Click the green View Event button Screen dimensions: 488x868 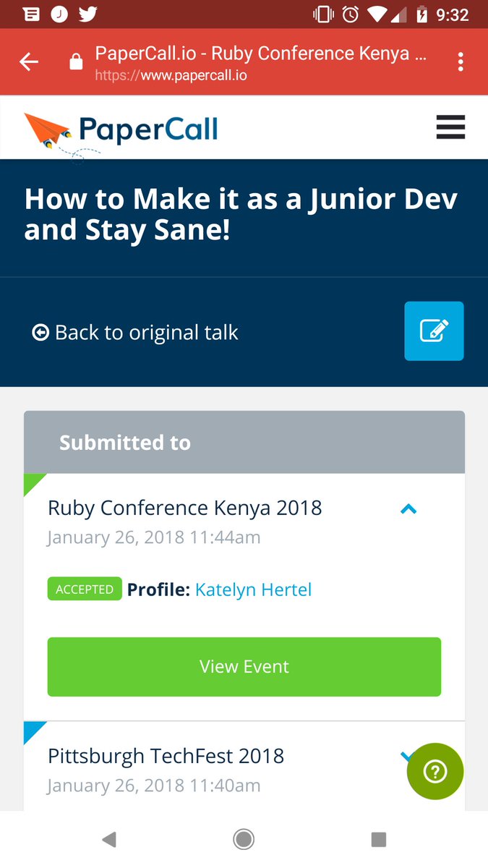pyautogui.click(x=244, y=667)
